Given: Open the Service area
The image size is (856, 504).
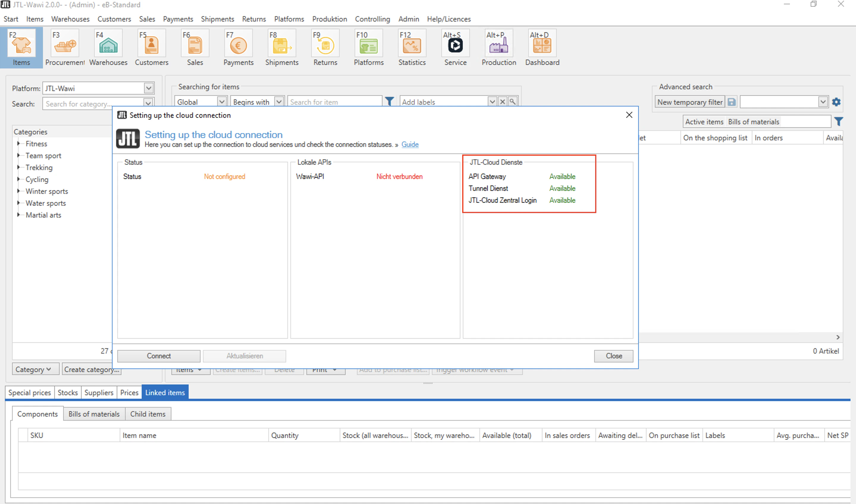Looking at the screenshot, I should pyautogui.click(x=455, y=47).
